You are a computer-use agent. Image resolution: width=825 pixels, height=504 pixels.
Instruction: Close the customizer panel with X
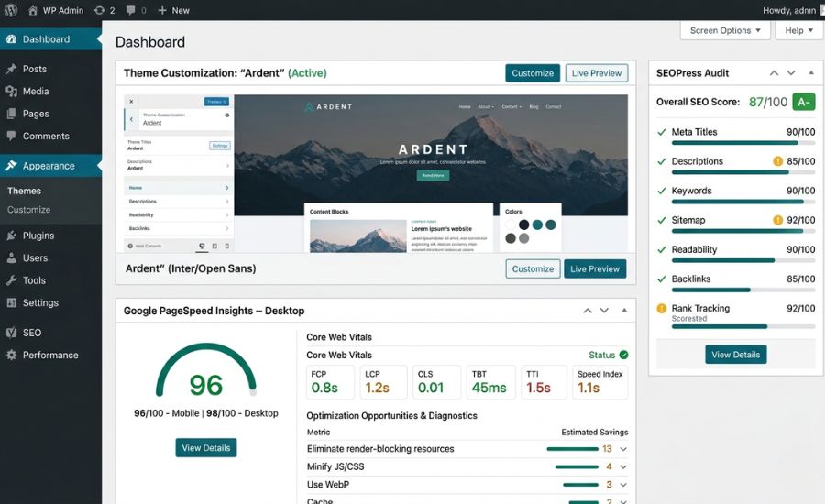pos(131,102)
